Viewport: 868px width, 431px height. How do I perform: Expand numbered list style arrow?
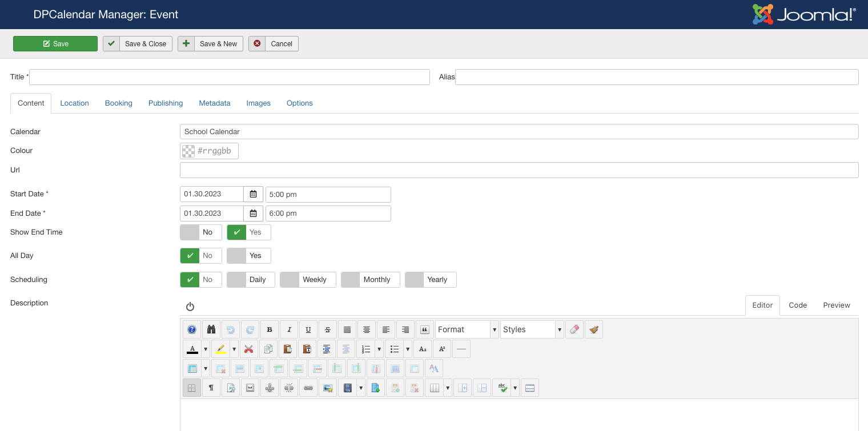[379, 349]
